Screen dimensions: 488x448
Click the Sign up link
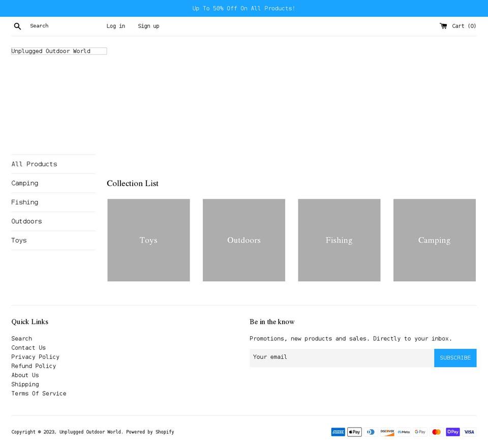click(x=148, y=26)
